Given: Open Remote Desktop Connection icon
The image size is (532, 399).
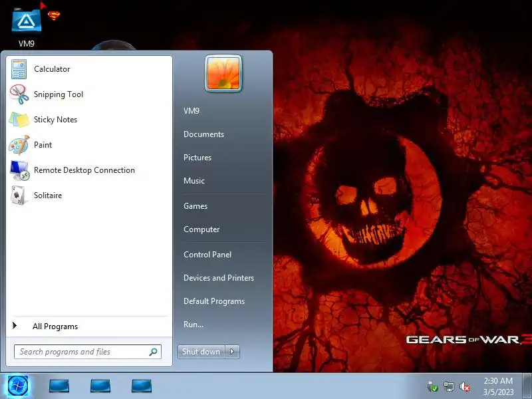Looking at the screenshot, I should (19, 170).
